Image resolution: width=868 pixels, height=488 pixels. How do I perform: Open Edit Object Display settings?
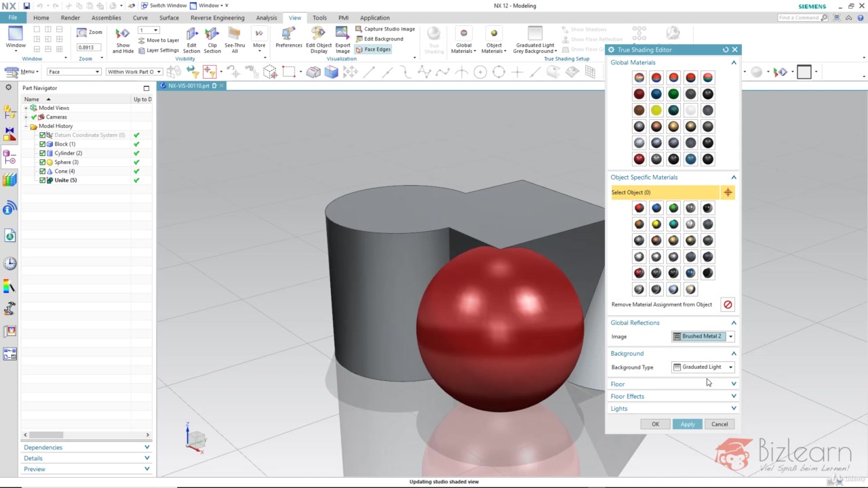tap(319, 39)
